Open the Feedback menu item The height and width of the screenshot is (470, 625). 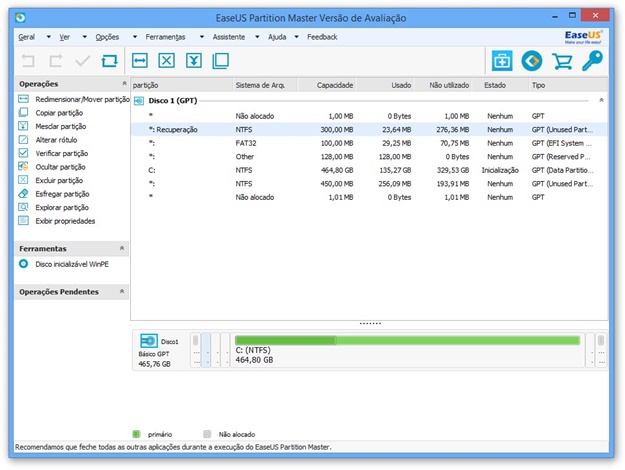coord(322,37)
